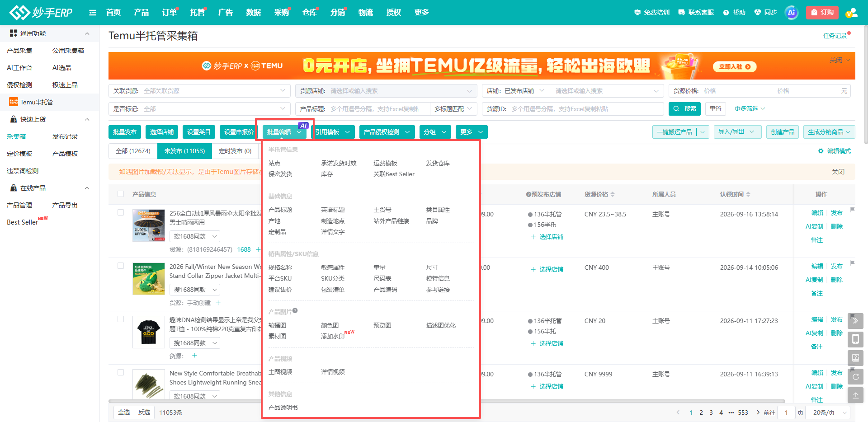Open the 任务记录 link
The width and height of the screenshot is (868, 422).
coord(835,36)
